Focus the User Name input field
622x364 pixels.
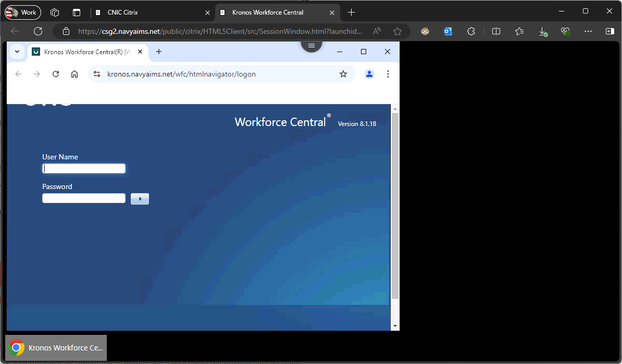tap(84, 168)
